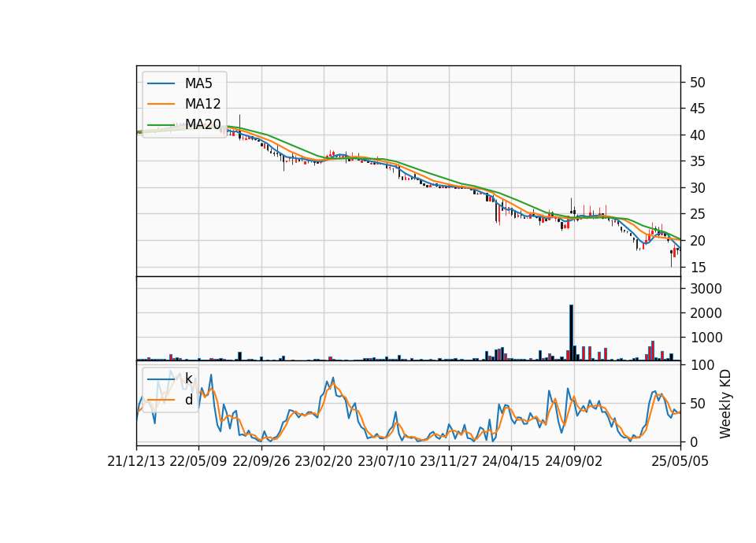Screen dimensions: 756x543
Task: Click the 24/04/15 date tick label
Action: 511,461
